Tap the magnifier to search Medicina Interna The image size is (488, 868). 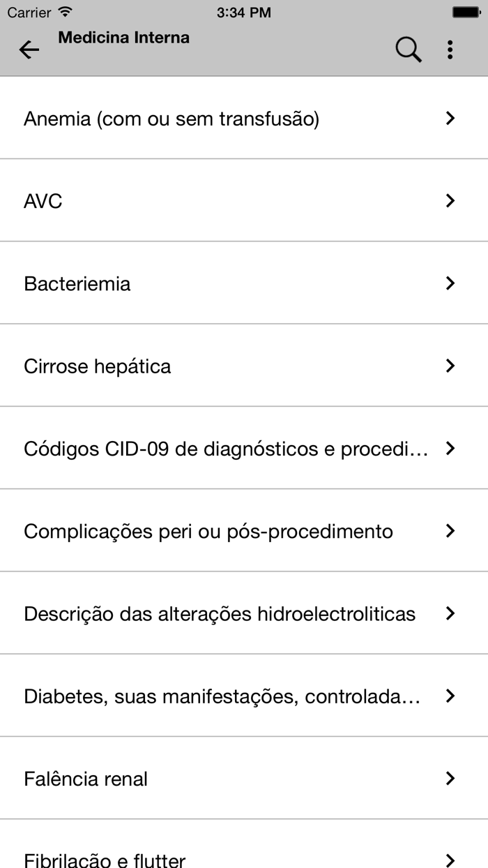pos(408,49)
